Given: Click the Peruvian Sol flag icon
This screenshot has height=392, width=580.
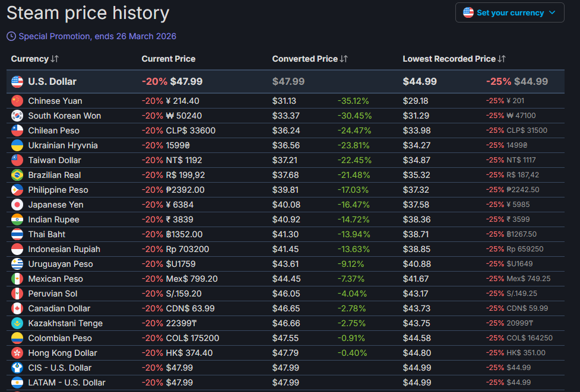Looking at the screenshot, I should click(17, 294).
